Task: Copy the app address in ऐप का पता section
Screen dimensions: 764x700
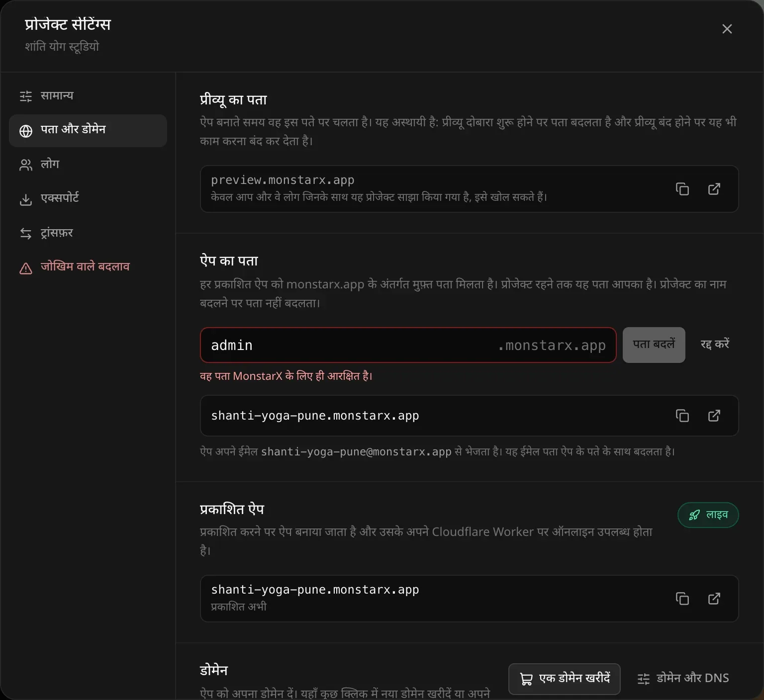Action: pyautogui.click(x=682, y=416)
